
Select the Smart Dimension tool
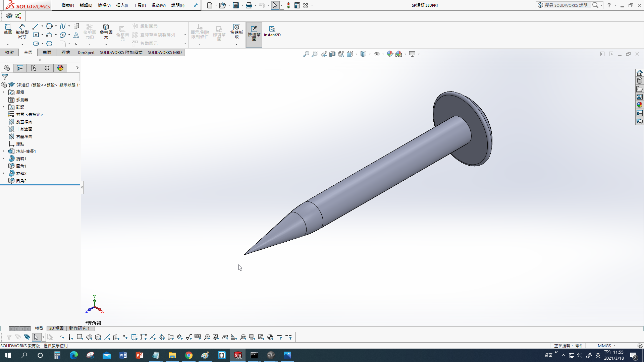[x=22, y=31]
